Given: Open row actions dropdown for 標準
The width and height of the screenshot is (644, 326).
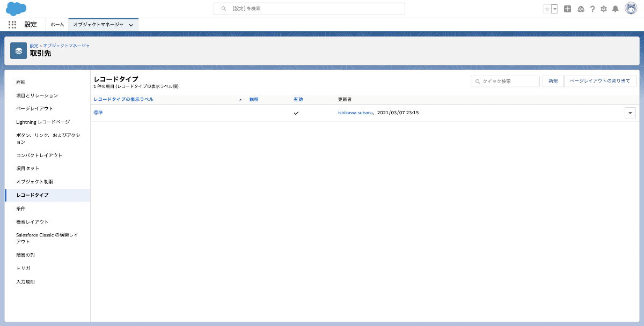Looking at the screenshot, I should pyautogui.click(x=630, y=113).
